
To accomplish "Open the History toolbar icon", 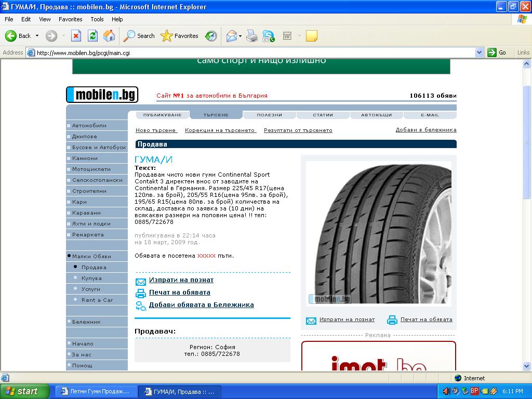I will tap(211, 36).
